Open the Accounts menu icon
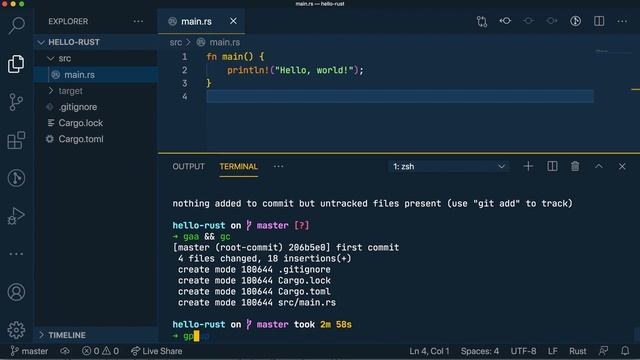This screenshot has height=360, width=640. pyautogui.click(x=16, y=292)
